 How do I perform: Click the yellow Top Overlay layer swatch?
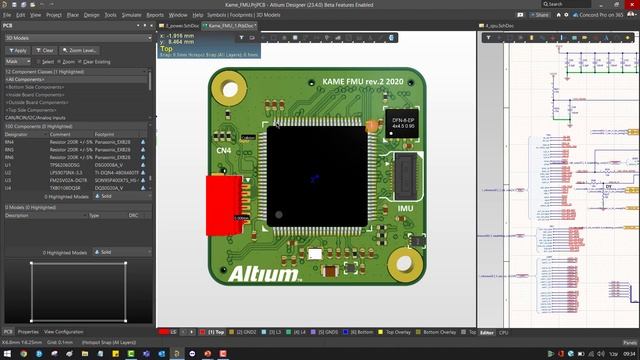[381, 332]
